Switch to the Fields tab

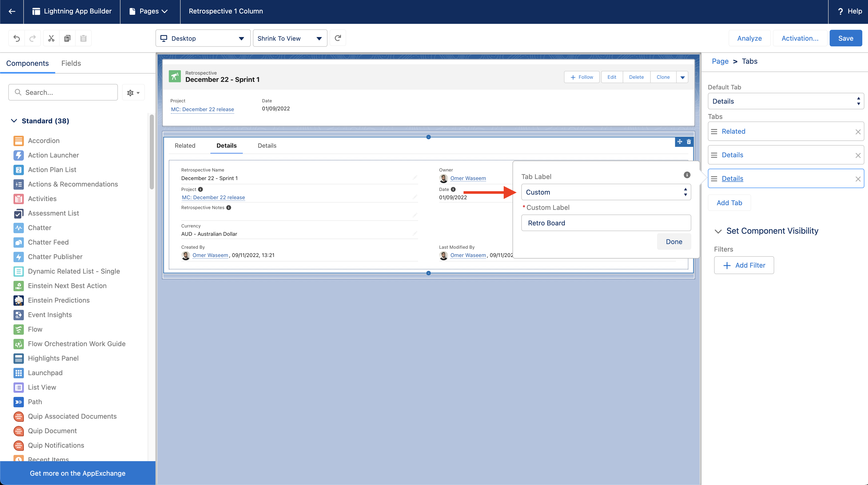pos(71,63)
